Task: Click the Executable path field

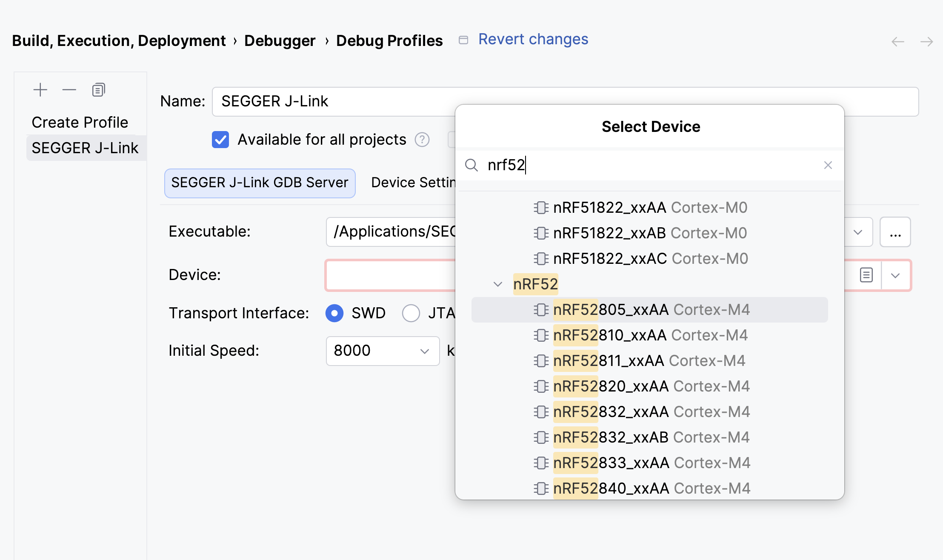Action: point(391,232)
